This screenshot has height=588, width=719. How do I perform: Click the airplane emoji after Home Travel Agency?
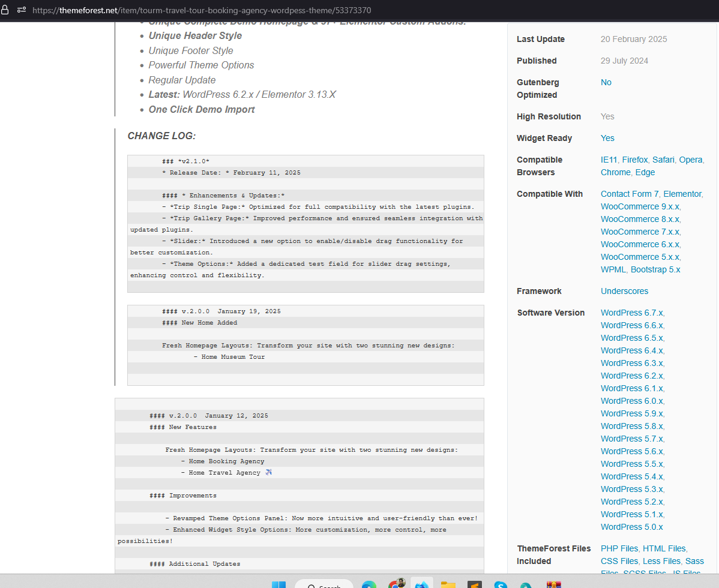click(269, 472)
